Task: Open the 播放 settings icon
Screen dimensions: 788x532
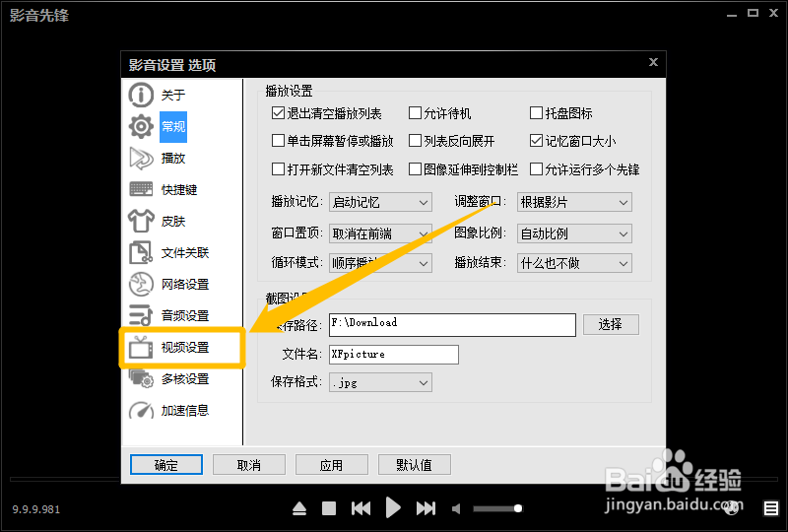Action: (x=141, y=159)
